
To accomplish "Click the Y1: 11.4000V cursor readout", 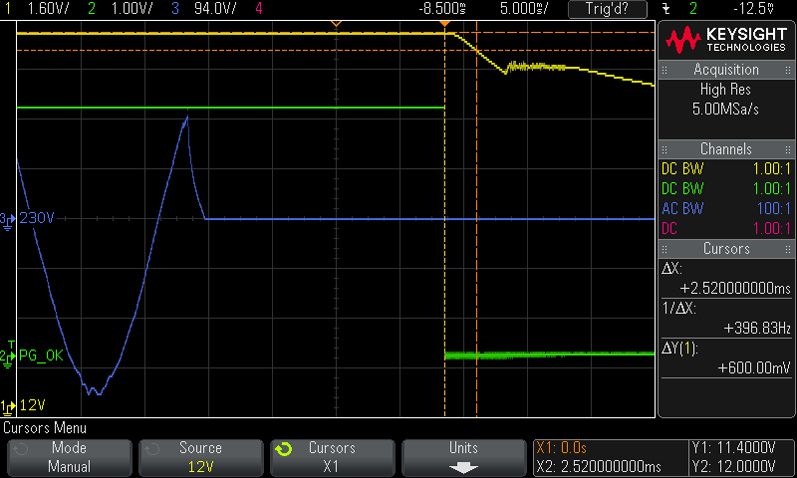I will coord(733,447).
